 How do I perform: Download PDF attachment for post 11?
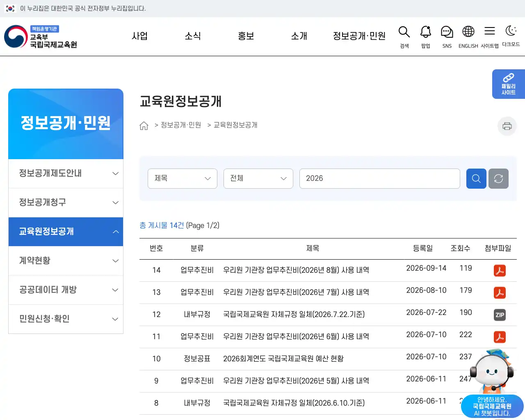pyautogui.click(x=500, y=337)
